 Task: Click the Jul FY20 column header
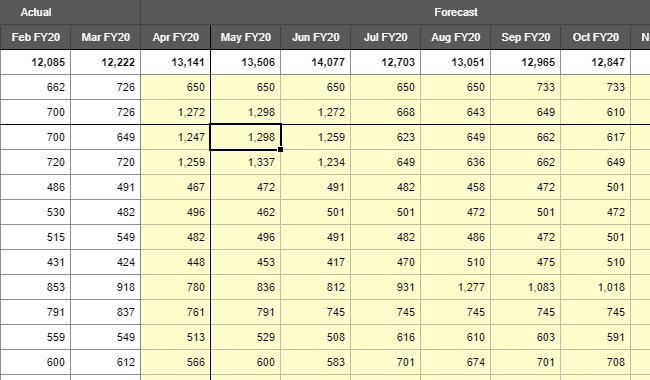pos(386,37)
